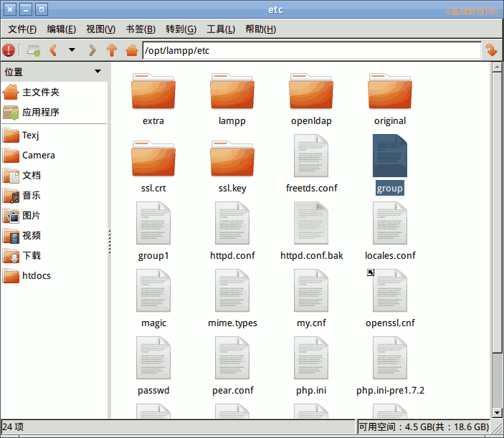The width and height of the screenshot is (504, 438).
Task: Select the locales.conf file icon
Action: tap(390, 223)
